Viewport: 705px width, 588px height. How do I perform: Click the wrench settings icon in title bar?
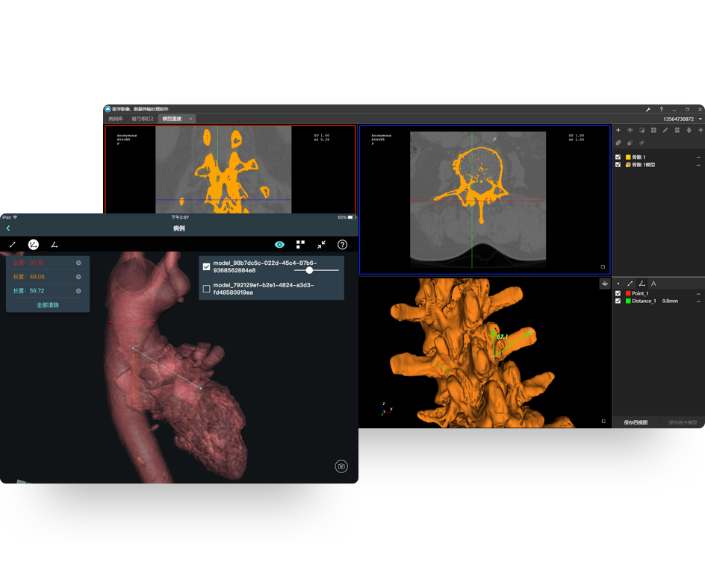(648, 110)
